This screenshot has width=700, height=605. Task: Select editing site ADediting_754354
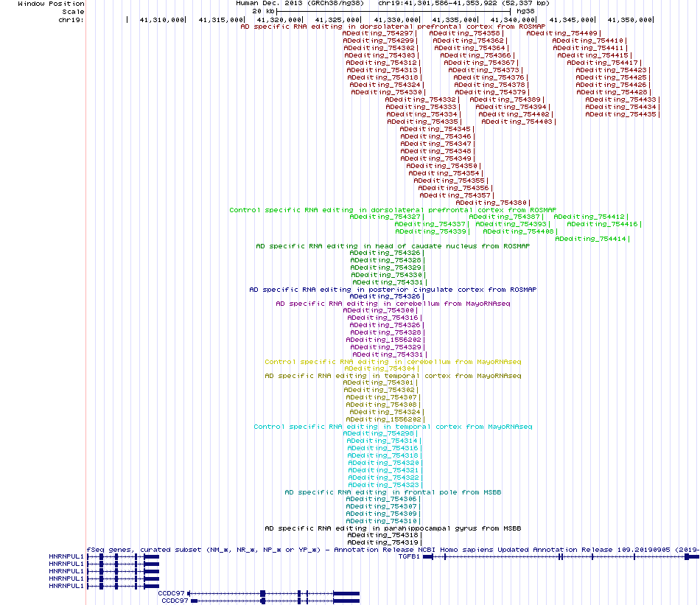(x=446, y=173)
